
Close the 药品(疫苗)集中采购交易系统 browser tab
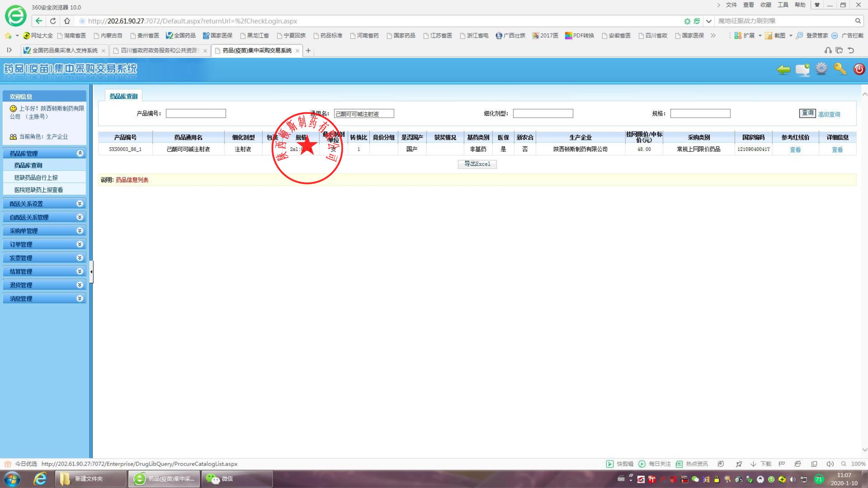pos(298,51)
